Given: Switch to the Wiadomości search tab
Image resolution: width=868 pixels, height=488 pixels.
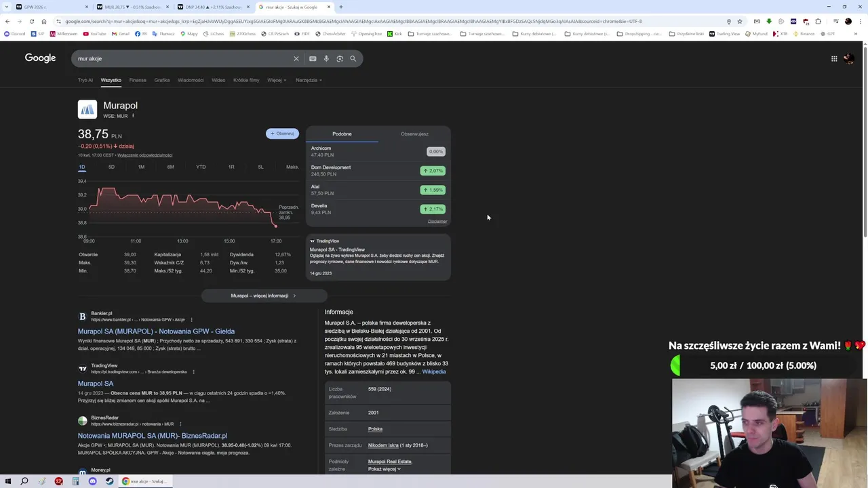Looking at the screenshot, I should click(x=191, y=80).
